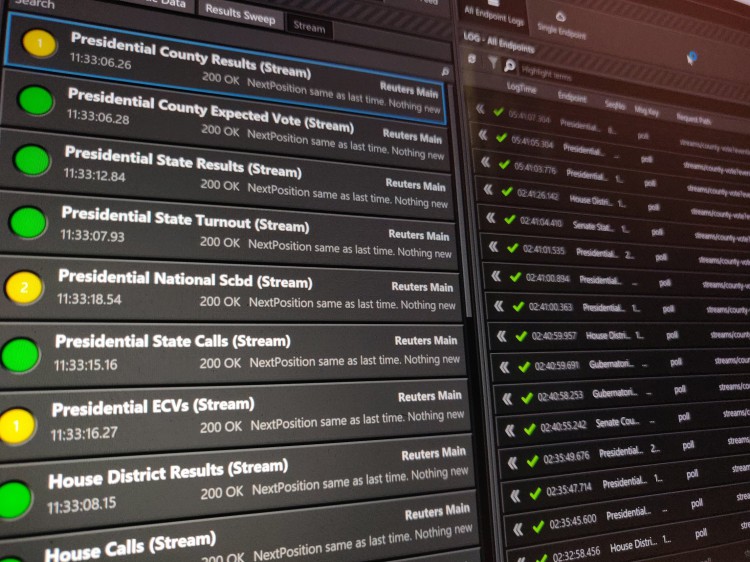Click green check mark on 02:41:26.142 log row
750x562 pixels.
[x=507, y=192]
